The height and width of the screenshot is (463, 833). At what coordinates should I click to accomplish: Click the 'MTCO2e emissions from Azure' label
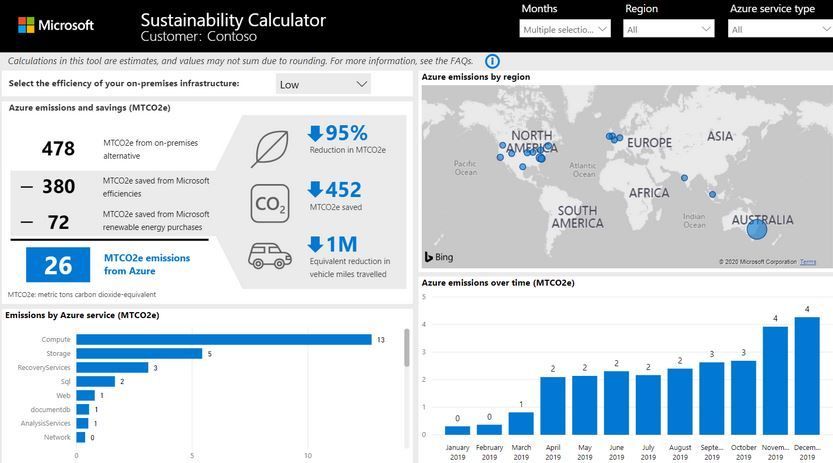[x=147, y=264]
